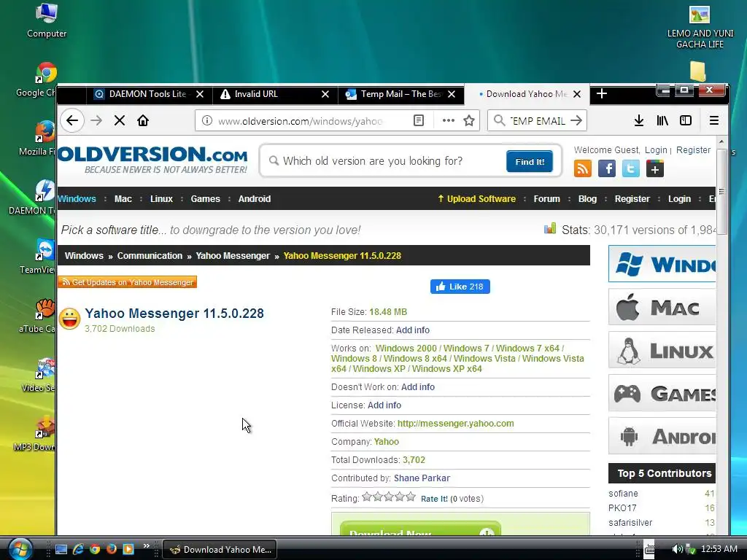The width and height of the screenshot is (747, 560).
Task: Expand quick launch overflow chevron
Action: [x=146, y=545]
